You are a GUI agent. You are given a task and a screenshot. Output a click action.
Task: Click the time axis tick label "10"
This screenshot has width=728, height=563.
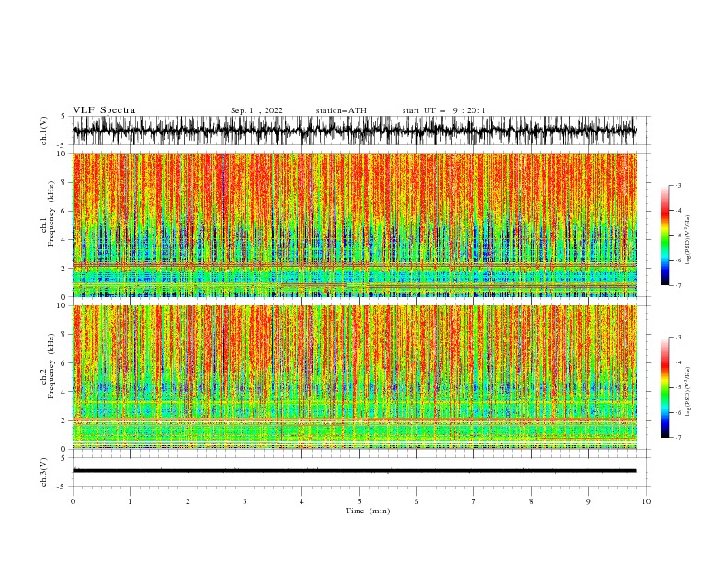click(x=646, y=501)
